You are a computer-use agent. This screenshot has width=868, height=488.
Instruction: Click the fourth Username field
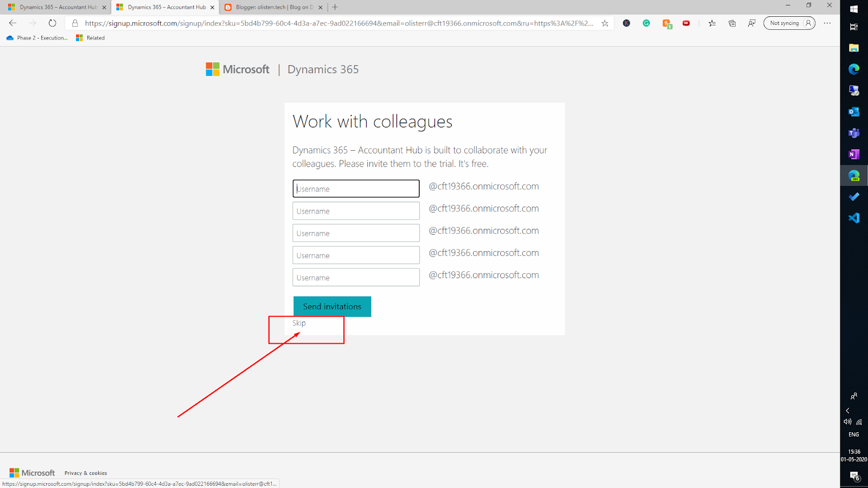(356, 255)
